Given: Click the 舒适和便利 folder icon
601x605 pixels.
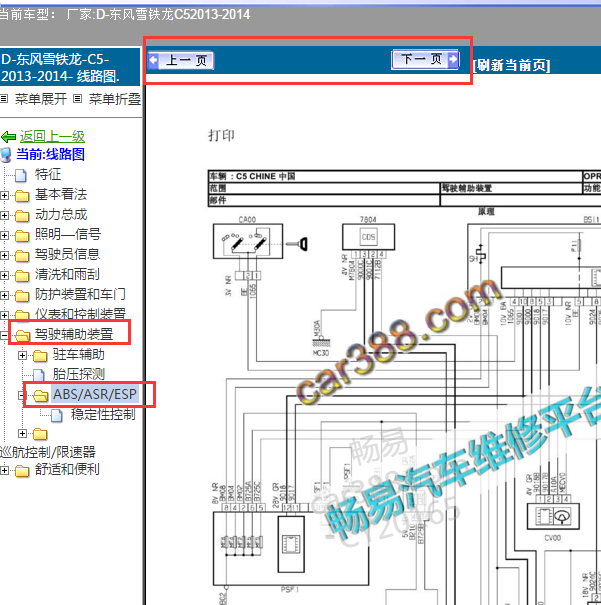Looking at the screenshot, I should tap(22, 471).
